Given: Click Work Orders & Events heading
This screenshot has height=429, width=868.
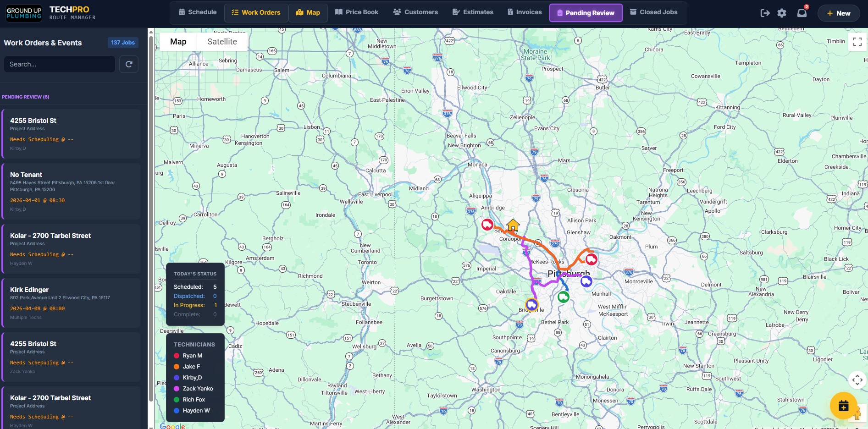Looking at the screenshot, I should point(43,43).
